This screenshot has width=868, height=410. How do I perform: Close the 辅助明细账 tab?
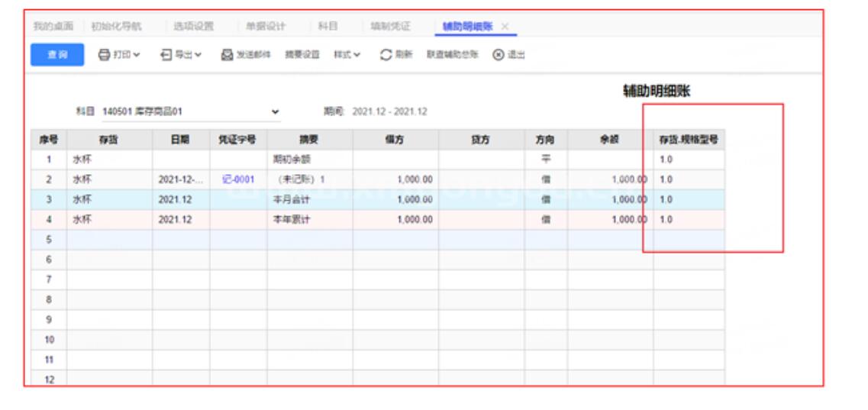(x=505, y=26)
